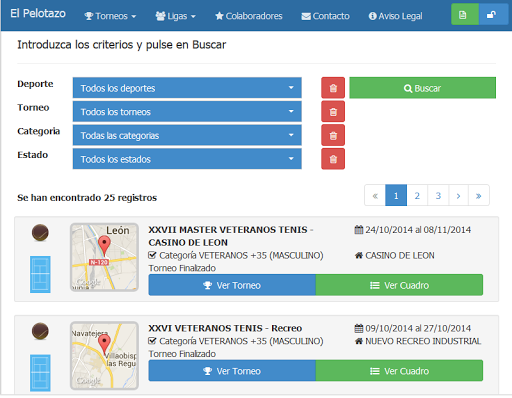The image size is (512, 398).
Task: Click the unlock padlock icon button
Action: (493, 15)
